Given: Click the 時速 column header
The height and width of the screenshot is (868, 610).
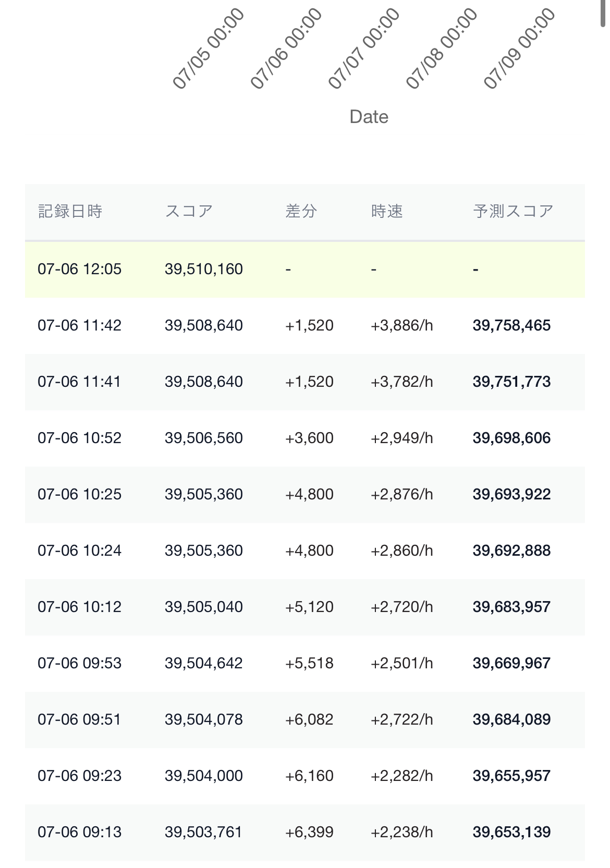Looking at the screenshot, I should pos(387,211).
